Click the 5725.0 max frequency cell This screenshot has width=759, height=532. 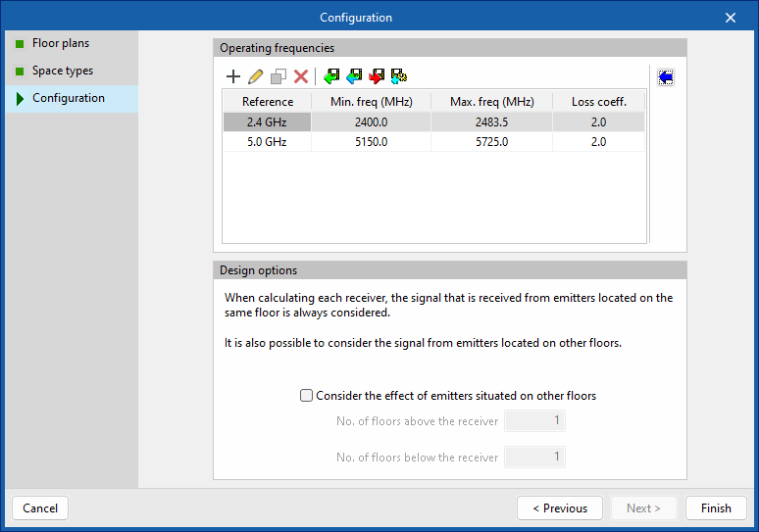(x=492, y=142)
